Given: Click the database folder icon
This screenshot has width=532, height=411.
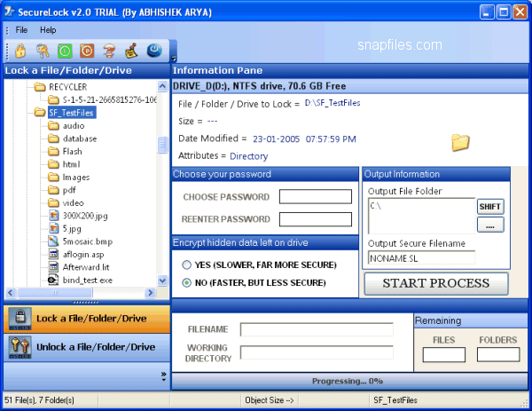Looking at the screenshot, I should tap(53, 138).
